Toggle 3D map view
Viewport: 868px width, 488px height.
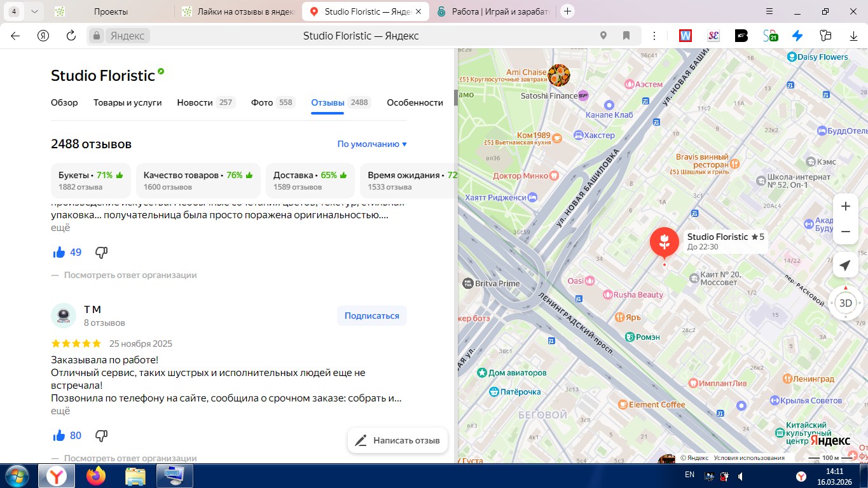845,303
